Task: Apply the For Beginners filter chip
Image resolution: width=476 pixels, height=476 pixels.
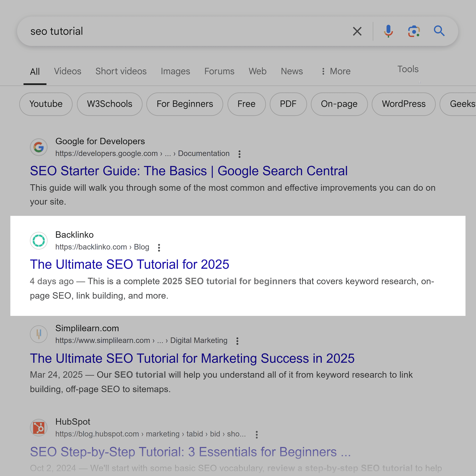Action: tap(185, 104)
